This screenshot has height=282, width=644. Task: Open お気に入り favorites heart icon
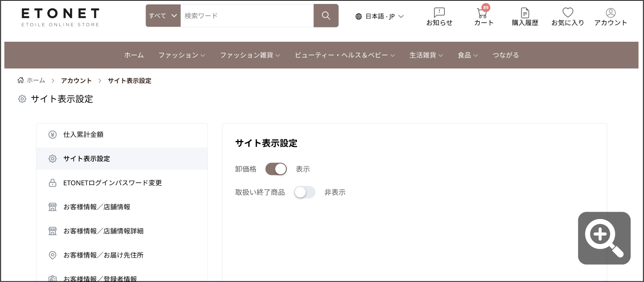click(x=568, y=12)
